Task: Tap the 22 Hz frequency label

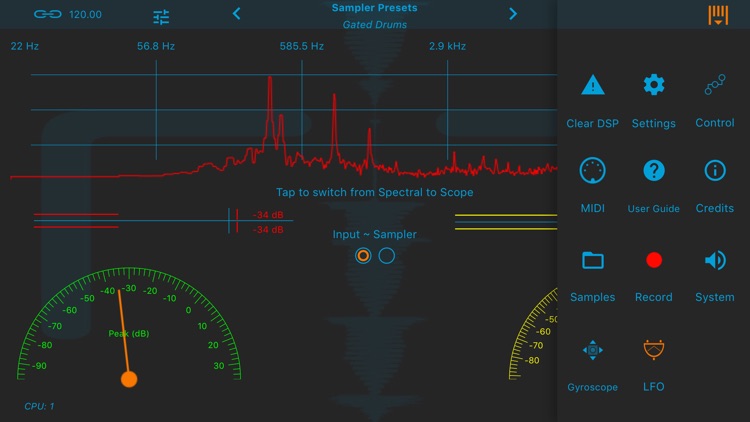Action: pyautogui.click(x=25, y=46)
